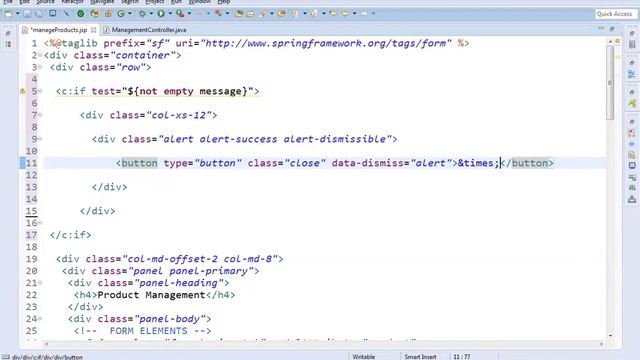
Task: Open the New Class dropdown arrow
Action: pyautogui.click(x=130, y=14)
